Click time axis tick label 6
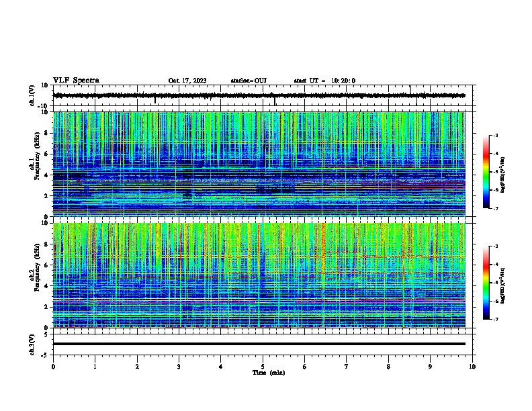Screen dimensions: 532x411 pyautogui.click(x=305, y=367)
